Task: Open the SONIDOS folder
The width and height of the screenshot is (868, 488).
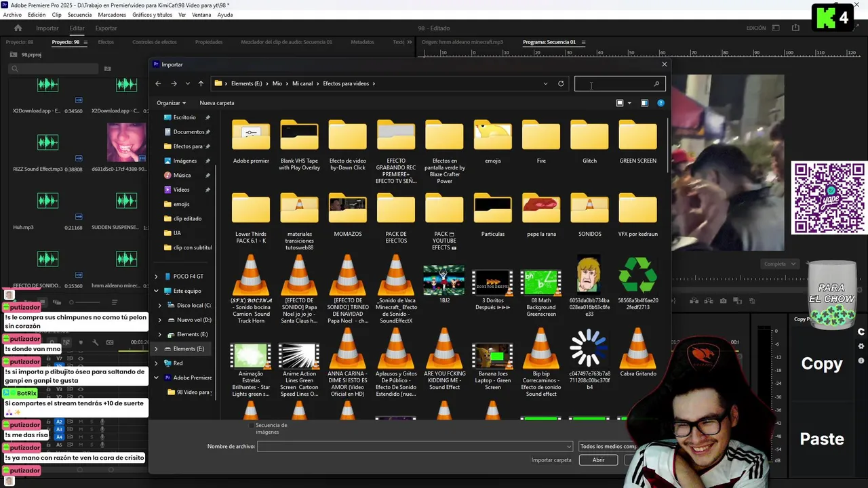Action: click(589, 216)
